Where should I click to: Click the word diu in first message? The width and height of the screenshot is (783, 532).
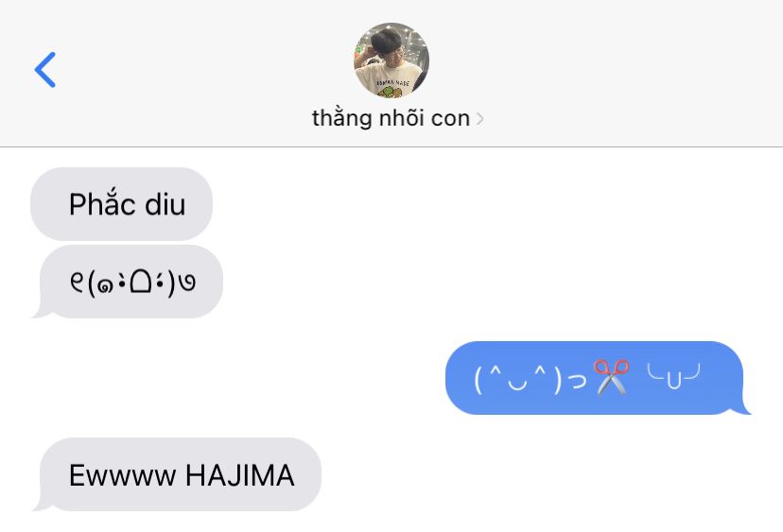(x=165, y=205)
